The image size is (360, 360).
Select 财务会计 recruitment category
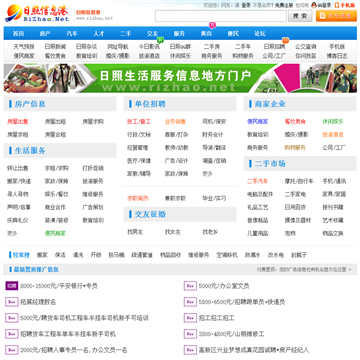click(213, 135)
